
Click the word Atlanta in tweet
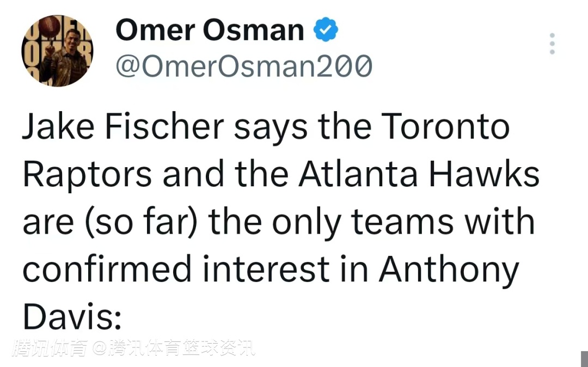tap(358, 174)
